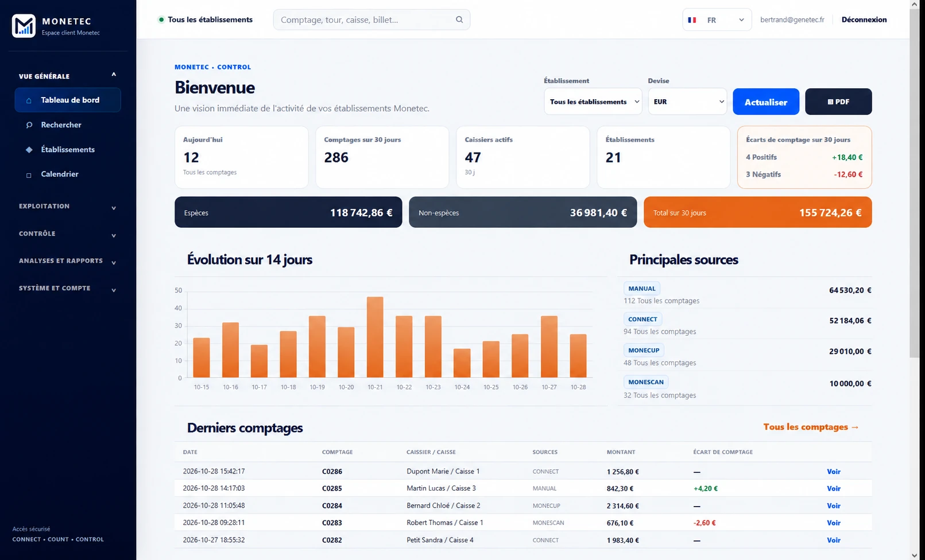
Task: Export the dashboard as PDF
Action: (838, 102)
